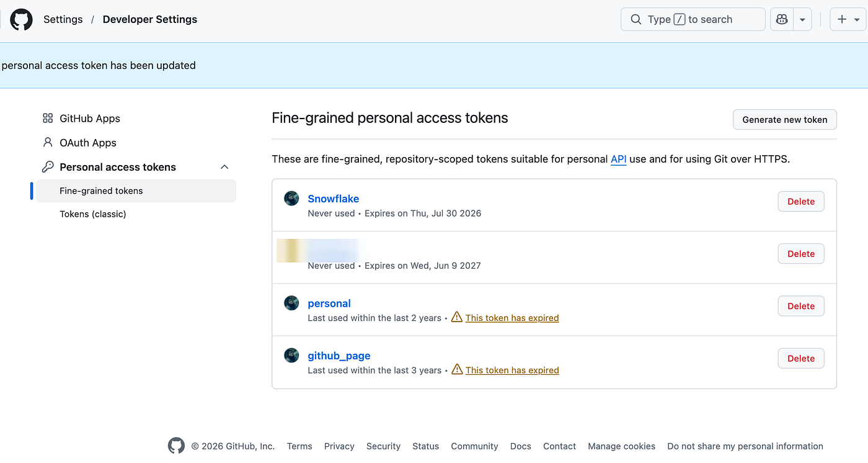Open the Developer Settings breadcrumb
Screen dimensions: 868x463
coord(150,19)
